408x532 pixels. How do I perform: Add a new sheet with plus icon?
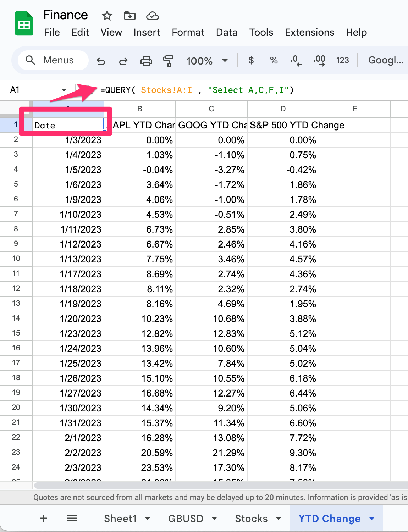[x=44, y=518]
